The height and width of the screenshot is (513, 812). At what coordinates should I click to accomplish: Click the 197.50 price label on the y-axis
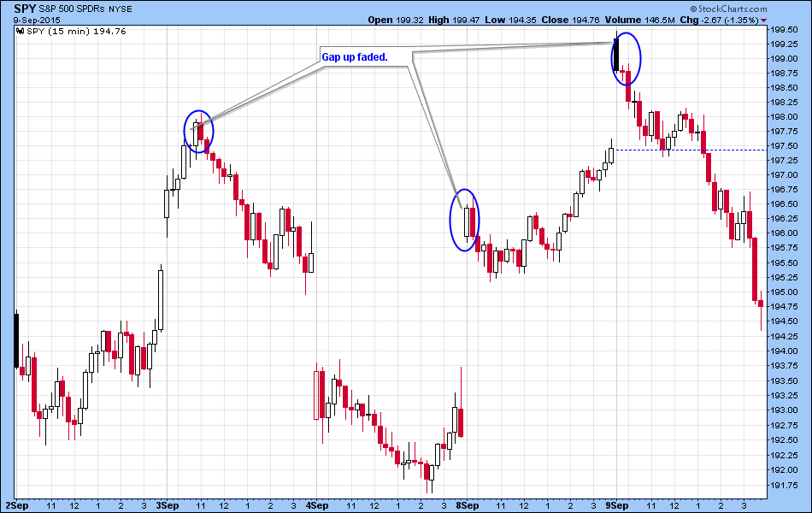coord(784,146)
